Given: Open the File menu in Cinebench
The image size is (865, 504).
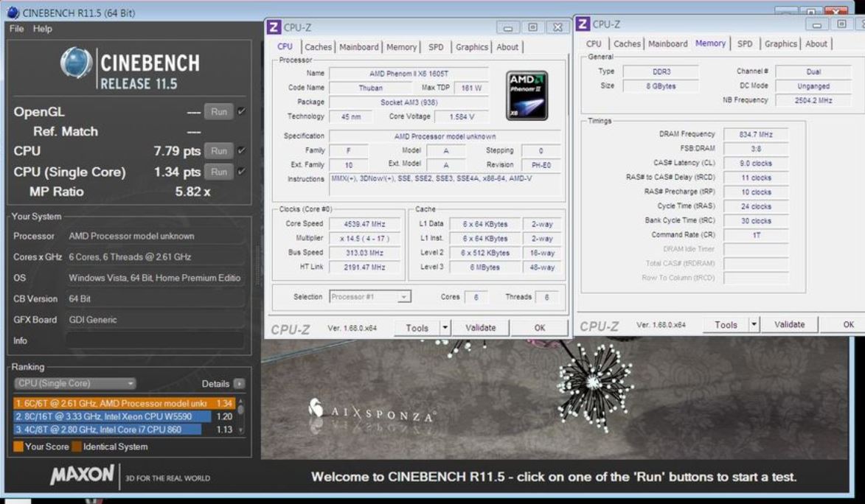Looking at the screenshot, I should pos(16,29).
